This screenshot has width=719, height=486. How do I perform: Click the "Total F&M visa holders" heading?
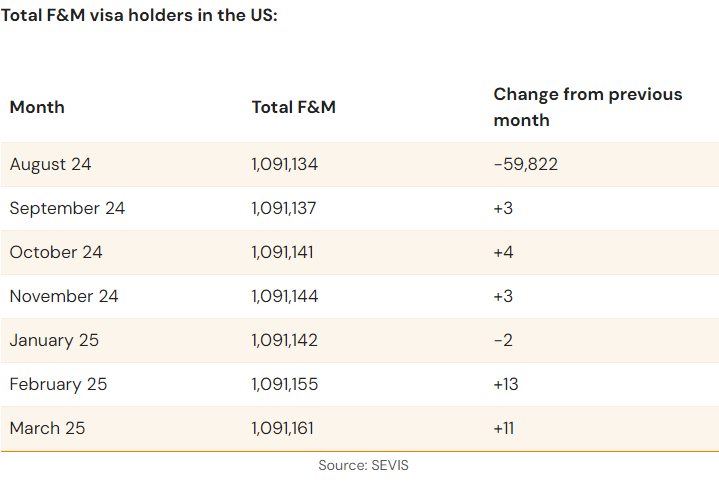tap(139, 17)
